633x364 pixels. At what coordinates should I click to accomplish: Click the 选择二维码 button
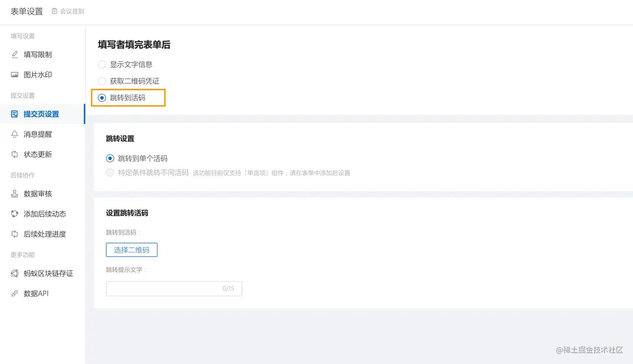coord(131,250)
